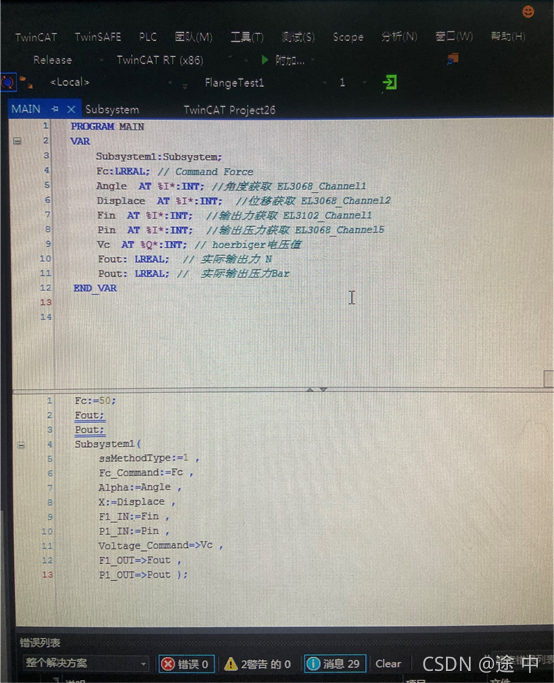This screenshot has width=554, height=683.
Task: Open the 测试(S) menu
Action: tap(298, 37)
